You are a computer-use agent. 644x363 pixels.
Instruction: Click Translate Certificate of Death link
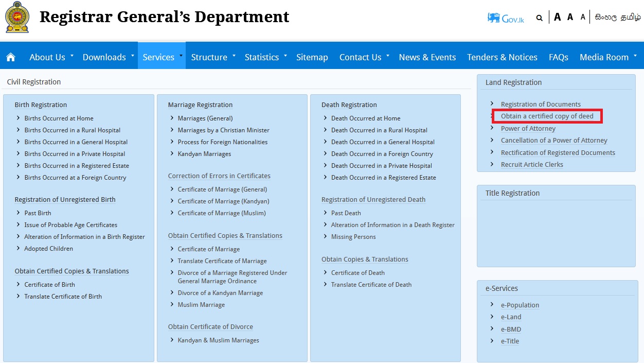coord(371,285)
